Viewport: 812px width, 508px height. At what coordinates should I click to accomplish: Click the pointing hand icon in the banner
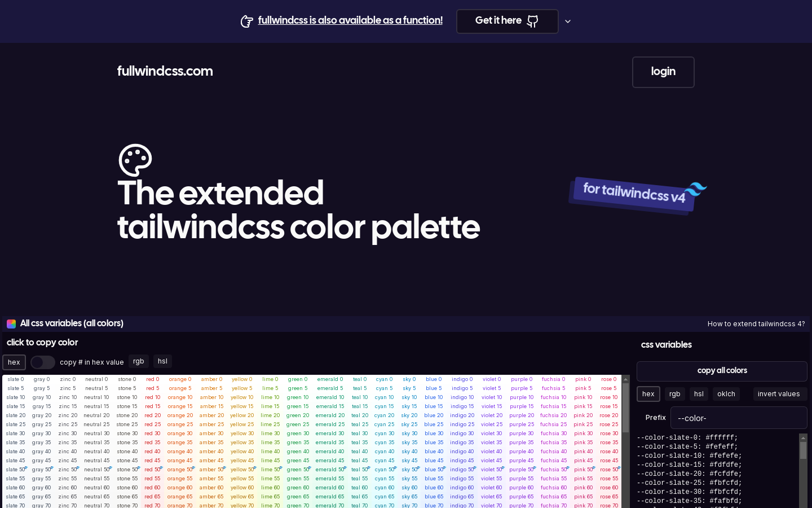pos(246,21)
